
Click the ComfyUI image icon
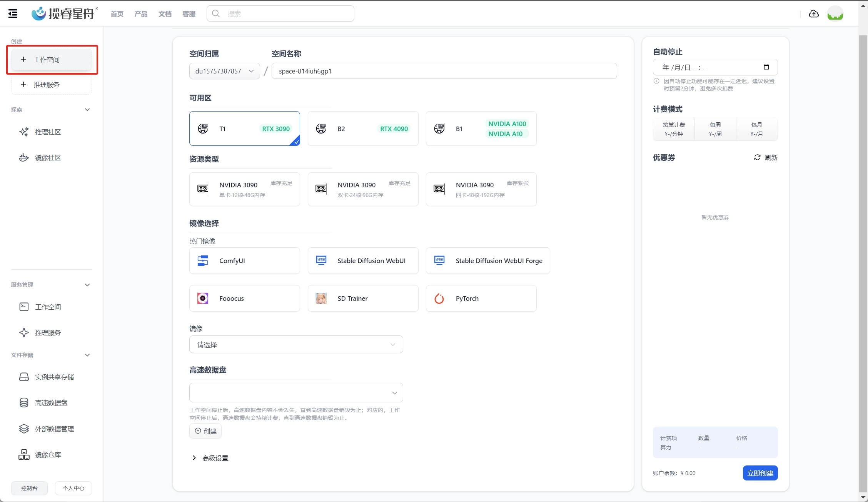point(203,261)
